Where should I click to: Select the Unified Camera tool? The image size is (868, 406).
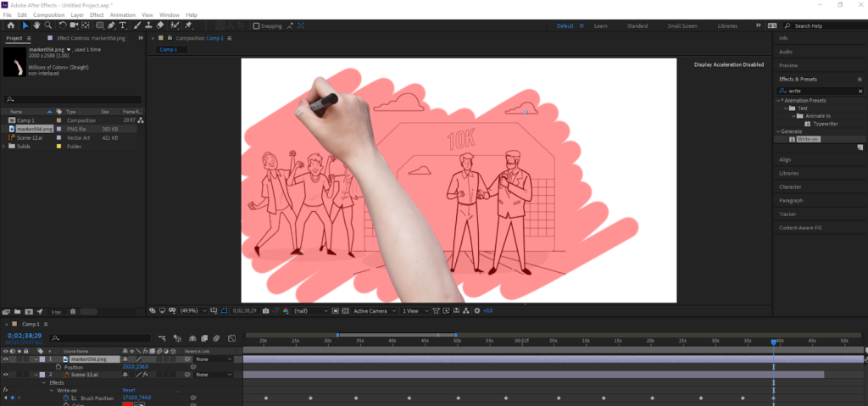click(75, 25)
